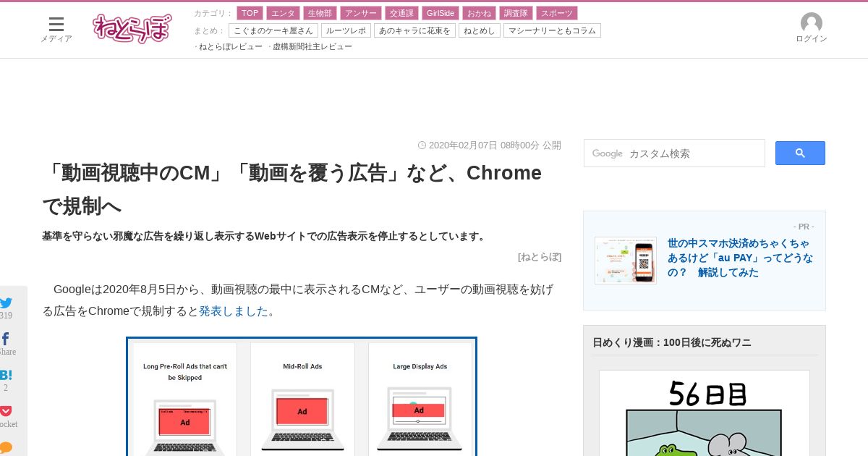This screenshot has height=456, width=868.
Task: Click the 日めくり漫画 section heading
Action: [x=672, y=342]
